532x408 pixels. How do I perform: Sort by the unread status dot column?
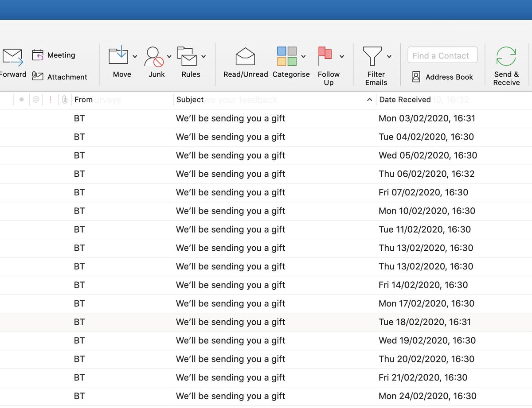click(21, 100)
